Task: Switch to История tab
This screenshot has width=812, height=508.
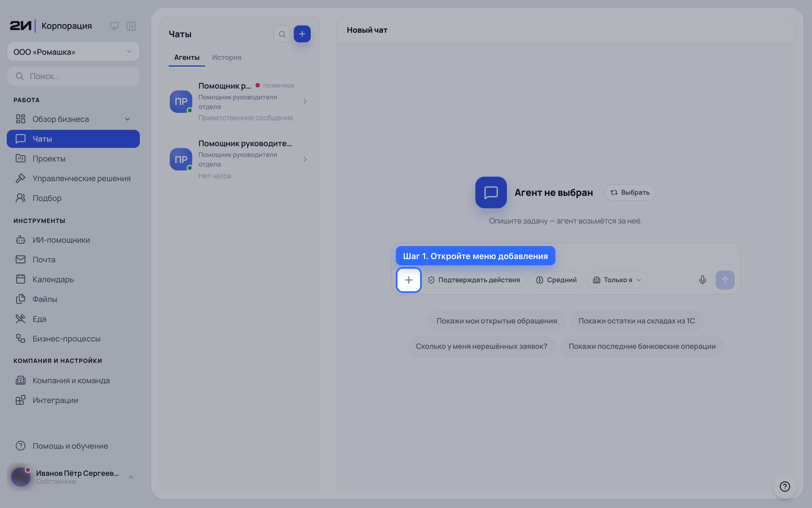Action: tap(227, 58)
